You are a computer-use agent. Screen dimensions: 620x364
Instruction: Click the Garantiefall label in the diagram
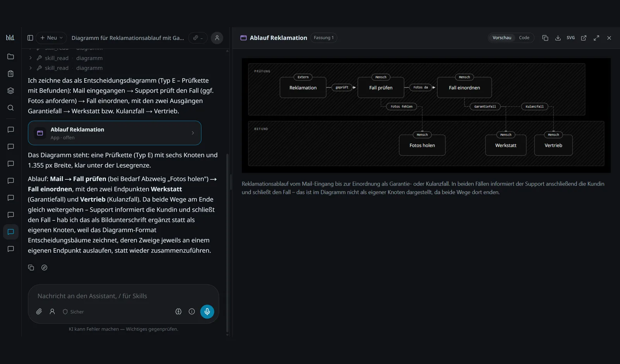click(x=485, y=106)
